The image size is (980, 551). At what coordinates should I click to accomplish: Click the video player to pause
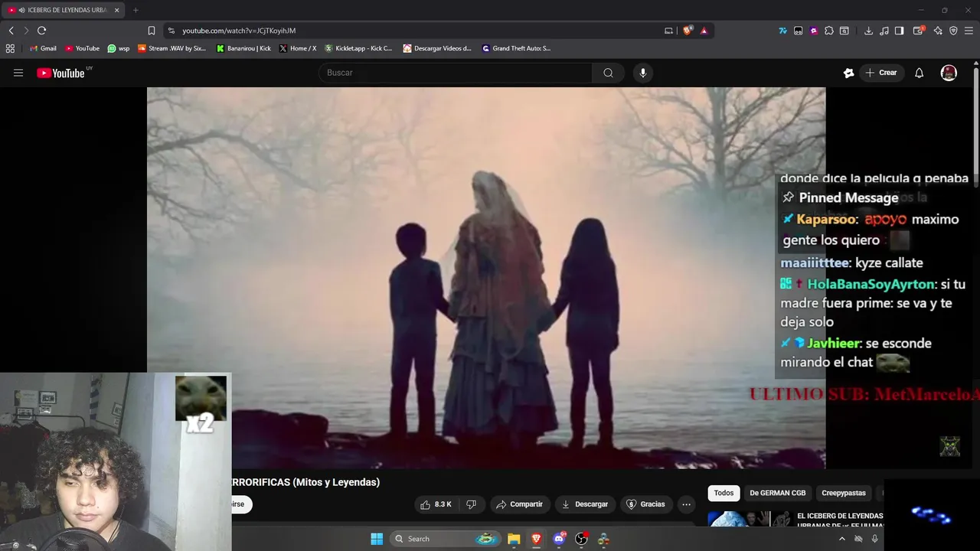tap(486, 278)
